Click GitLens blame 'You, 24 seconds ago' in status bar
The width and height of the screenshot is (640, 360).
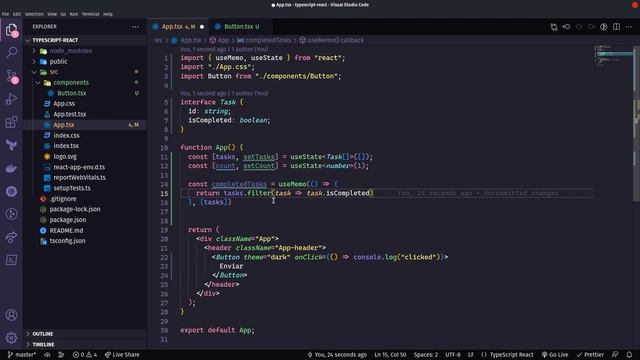point(337,355)
